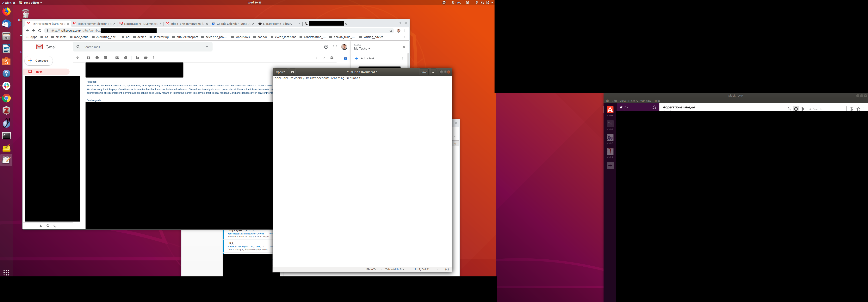Viewport: 868px width, 302px height.
Task: Start a Slack call with phone icon
Action: coord(789,109)
